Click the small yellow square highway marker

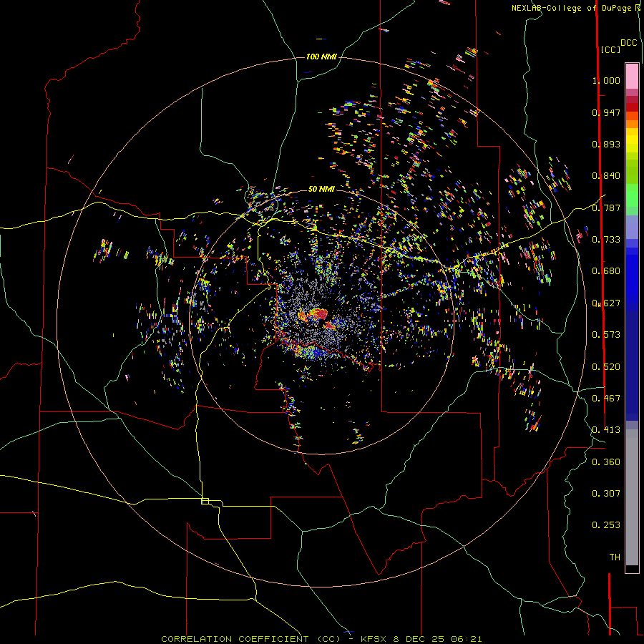205,501
